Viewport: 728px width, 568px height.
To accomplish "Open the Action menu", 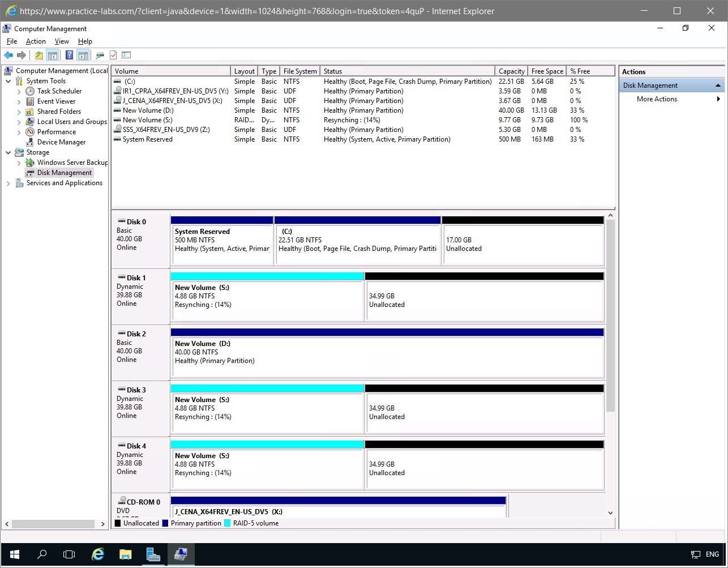I will click(36, 41).
